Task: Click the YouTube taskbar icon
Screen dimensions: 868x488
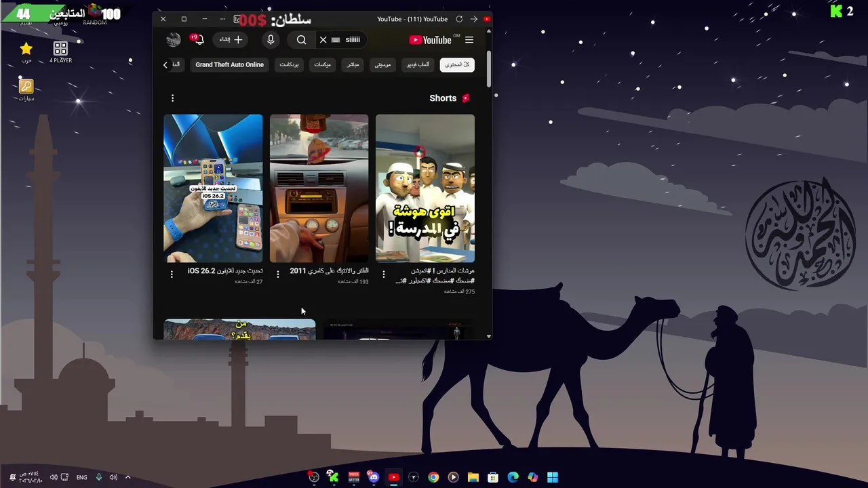Action: coord(393,477)
